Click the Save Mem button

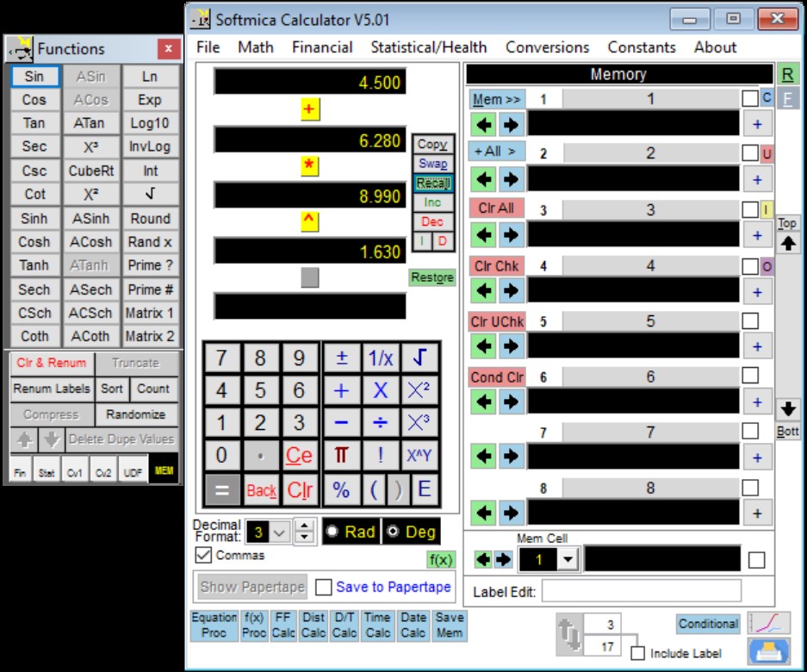click(450, 625)
